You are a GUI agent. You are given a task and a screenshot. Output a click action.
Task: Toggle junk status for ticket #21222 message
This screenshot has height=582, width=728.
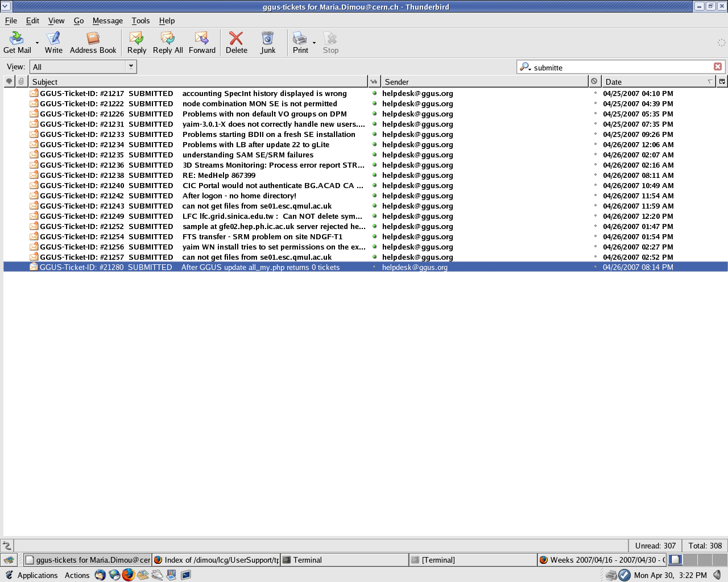click(x=595, y=103)
